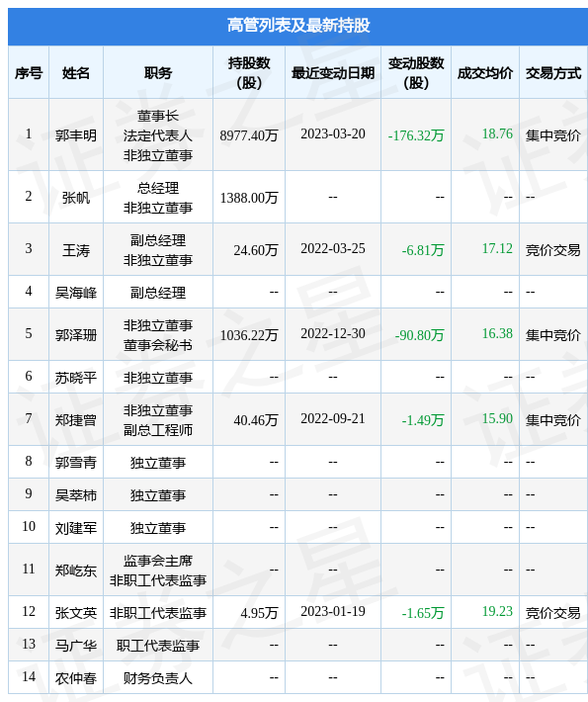Select the 交易方式 column header
The width and height of the screenshot is (588, 702).
pyautogui.click(x=553, y=73)
